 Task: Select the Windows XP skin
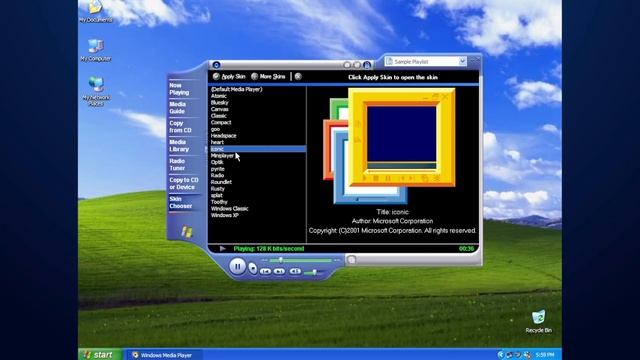tap(225, 215)
